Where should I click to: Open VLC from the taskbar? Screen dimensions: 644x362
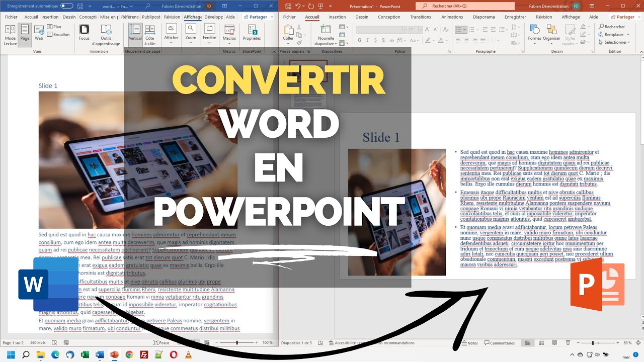tap(188, 354)
